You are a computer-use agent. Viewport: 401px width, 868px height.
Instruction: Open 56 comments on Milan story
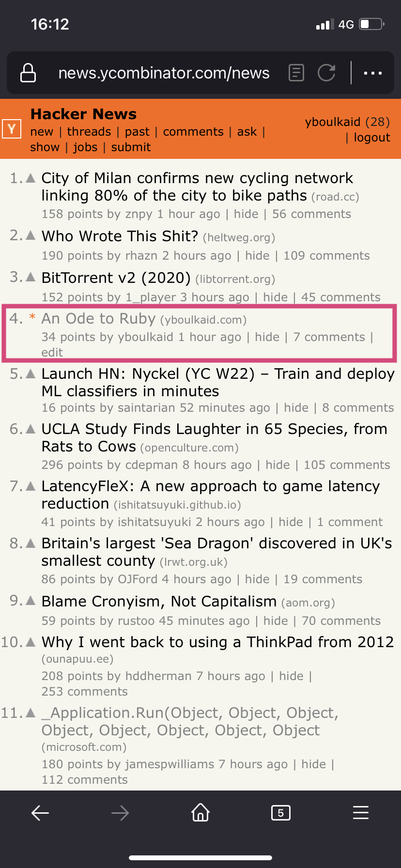tap(311, 214)
